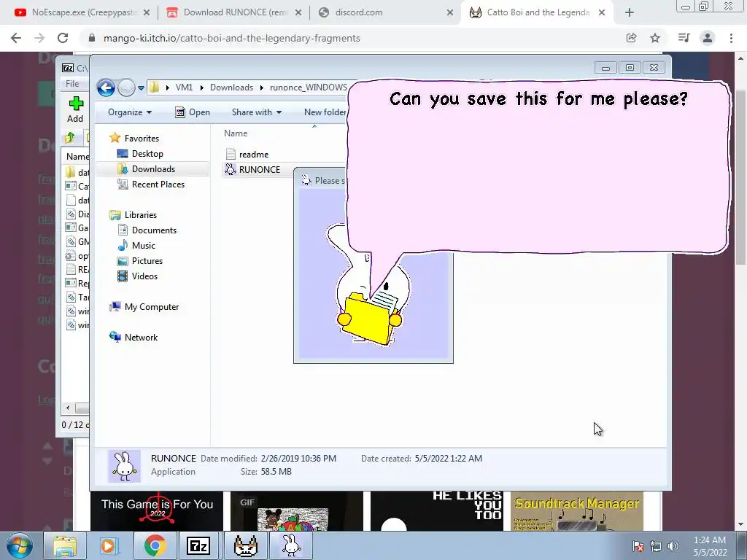The width and height of the screenshot is (747, 560).
Task: Open a new Chrome tab
Action: coord(630,13)
